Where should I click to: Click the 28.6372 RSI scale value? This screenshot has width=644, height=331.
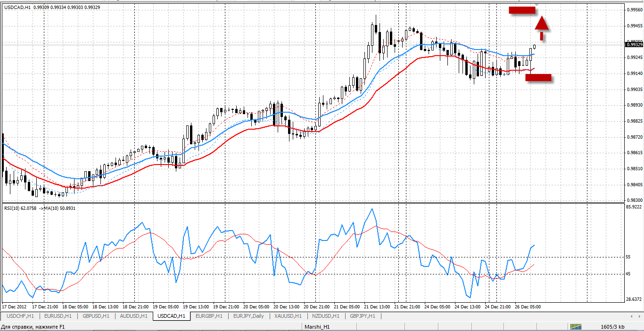click(x=634, y=299)
